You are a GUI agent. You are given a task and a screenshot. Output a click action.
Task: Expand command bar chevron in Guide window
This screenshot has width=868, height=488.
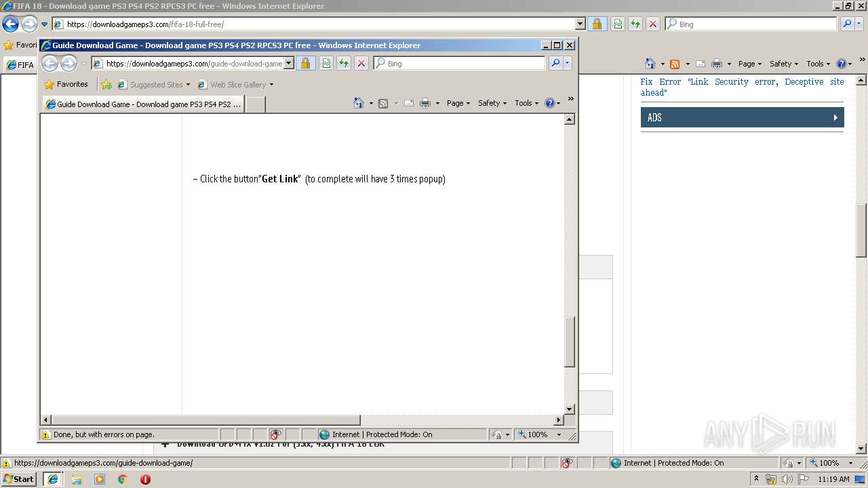(570, 99)
